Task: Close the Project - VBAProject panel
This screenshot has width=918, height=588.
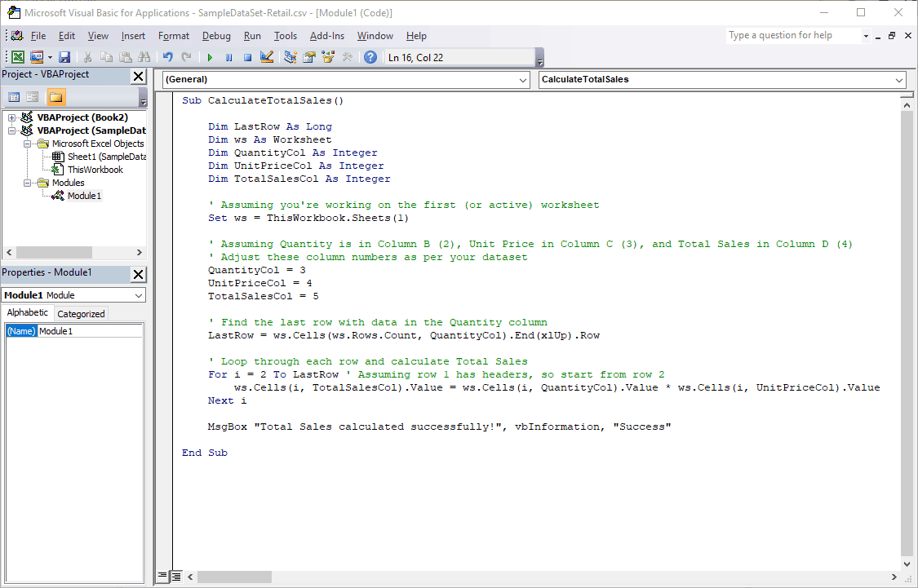Action: pyautogui.click(x=138, y=76)
